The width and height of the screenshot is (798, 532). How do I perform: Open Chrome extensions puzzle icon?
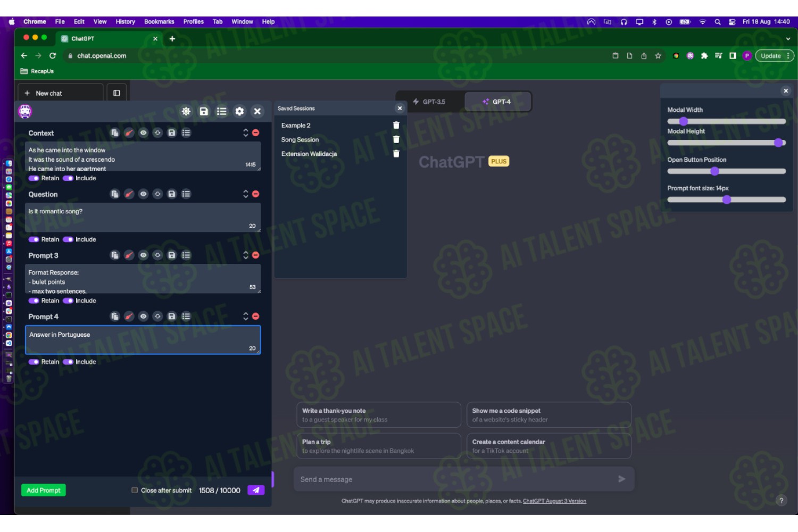[704, 56]
